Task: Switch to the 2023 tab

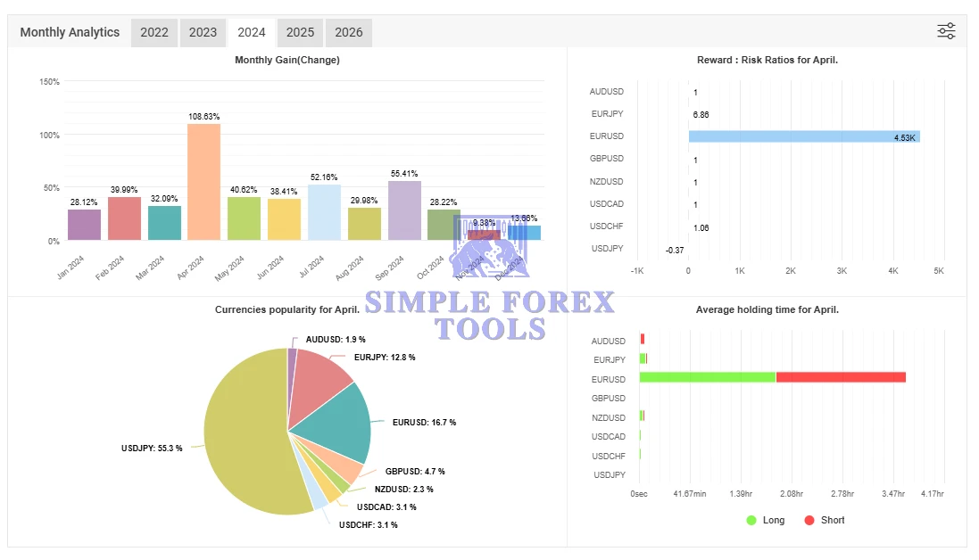Action: [203, 32]
